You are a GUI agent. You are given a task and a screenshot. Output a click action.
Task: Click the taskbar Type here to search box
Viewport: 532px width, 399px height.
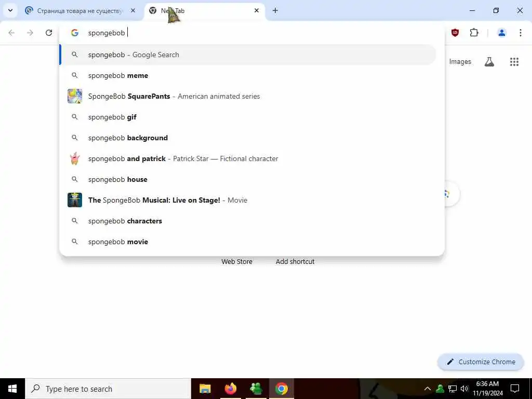[108, 389]
